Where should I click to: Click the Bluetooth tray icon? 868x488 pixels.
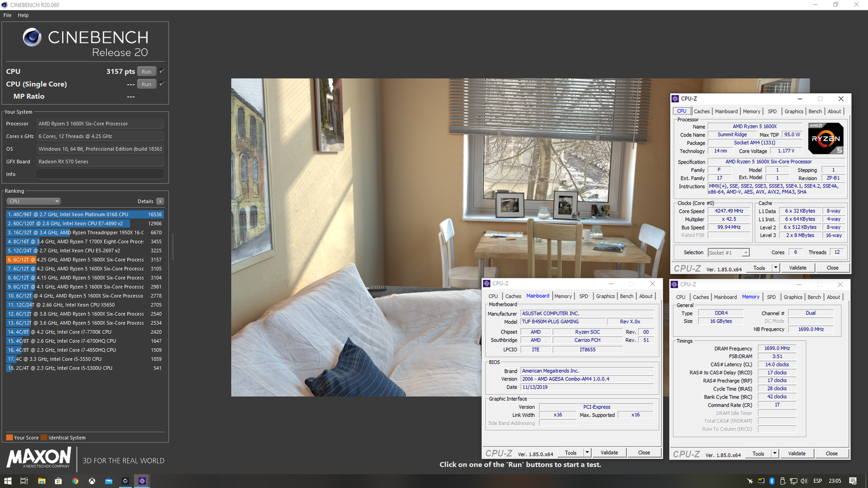tap(772, 481)
